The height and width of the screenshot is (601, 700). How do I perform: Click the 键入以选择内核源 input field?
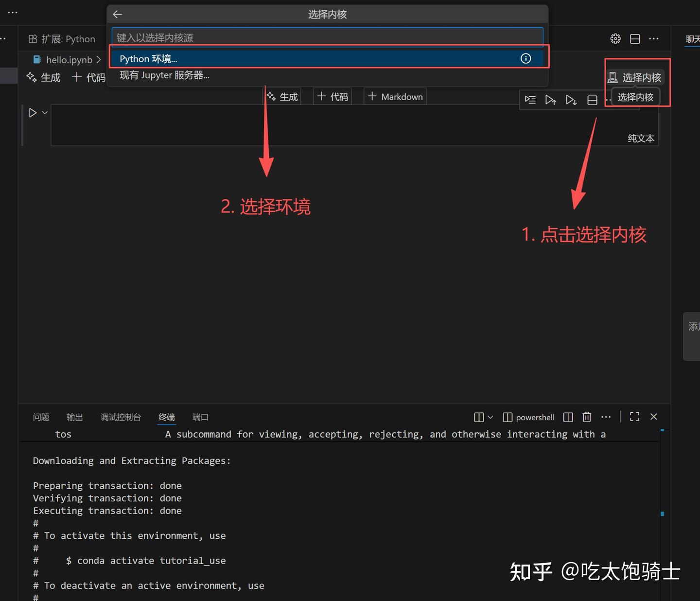coord(327,37)
